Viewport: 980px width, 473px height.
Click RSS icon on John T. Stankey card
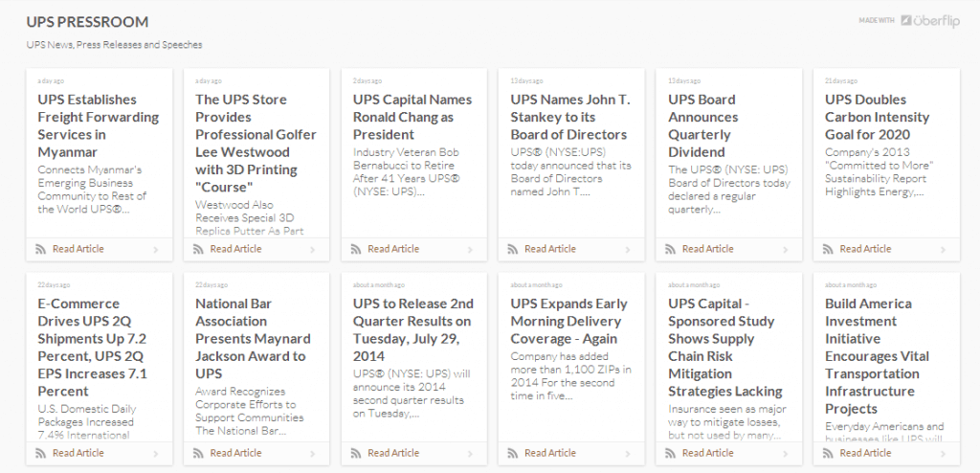(513, 249)
